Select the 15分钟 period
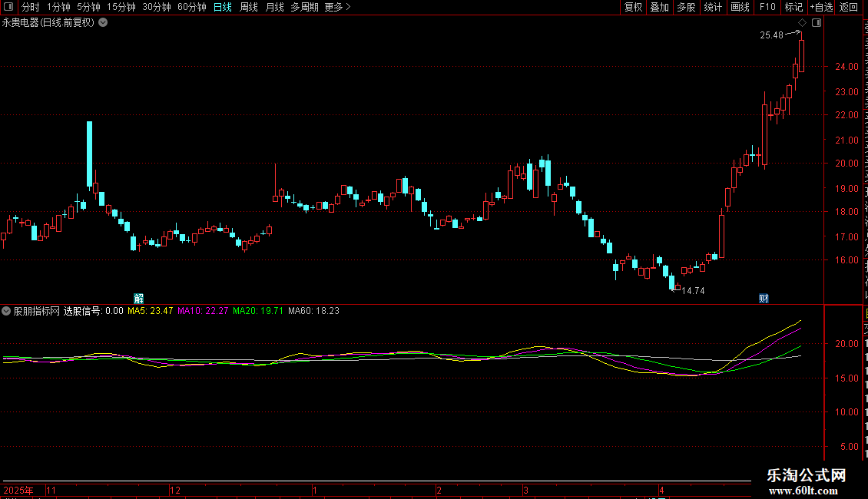The image size is (868, 499). 121,7
